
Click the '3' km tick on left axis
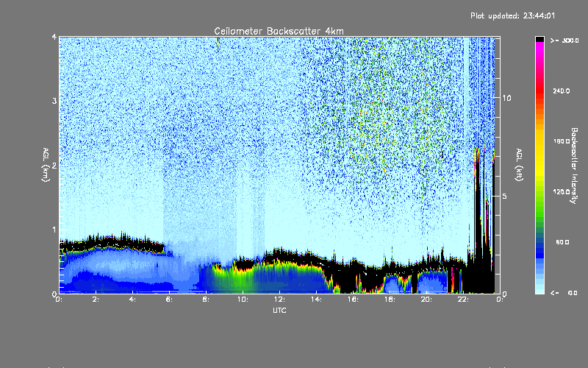54,101
